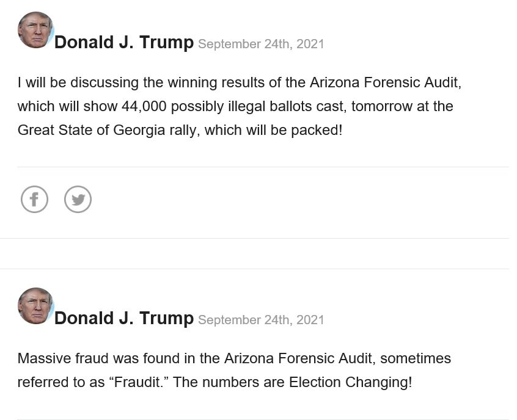517x420 pixels.
Task: Click the profile avatar on the top post
Action: (x=35, y=30)
